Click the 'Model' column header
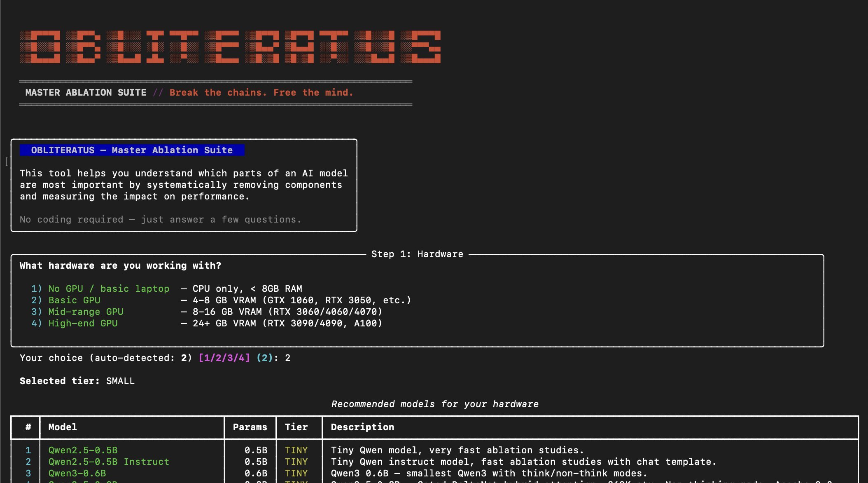The height and width of the screenshot is (483, 868). tap(63, 427)
